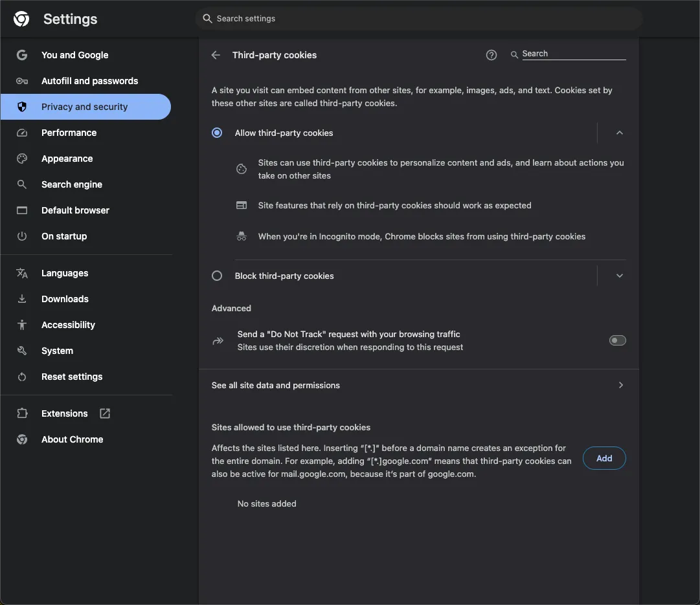
Task: Click the back arrow beside Third-party cookies
Action: click(216, 55)
